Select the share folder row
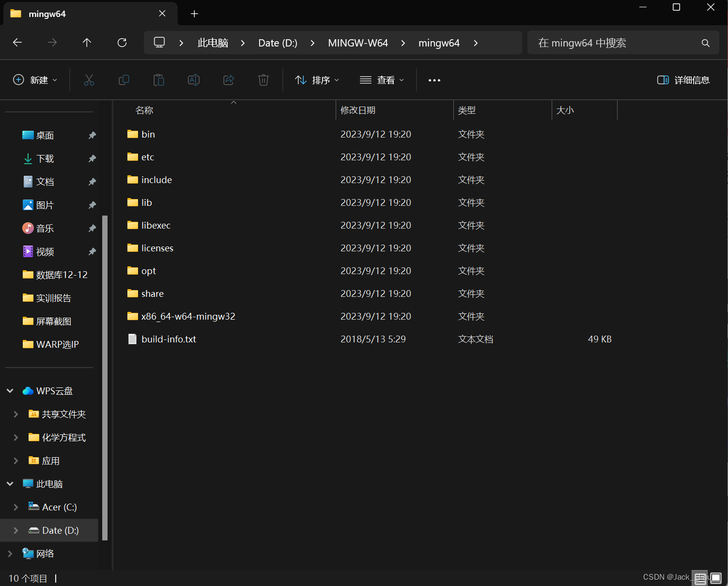The height and width of the screenshot is (586, 728). tap(372, 293)
